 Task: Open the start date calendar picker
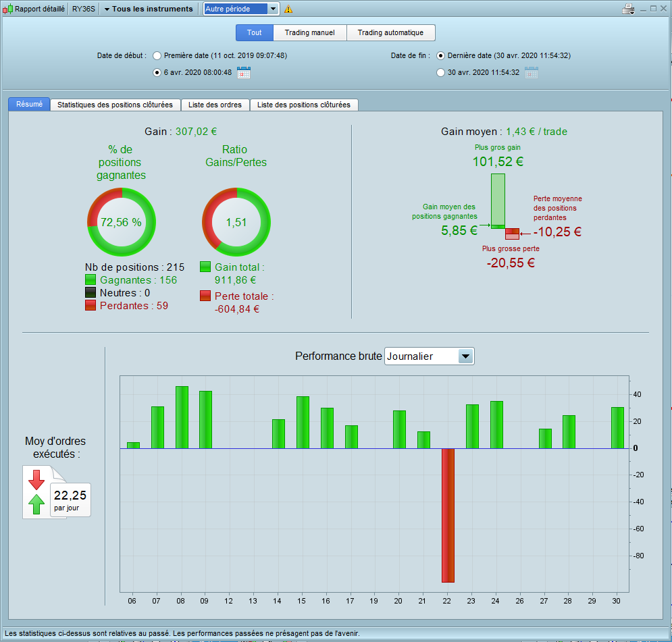point(243,72)
